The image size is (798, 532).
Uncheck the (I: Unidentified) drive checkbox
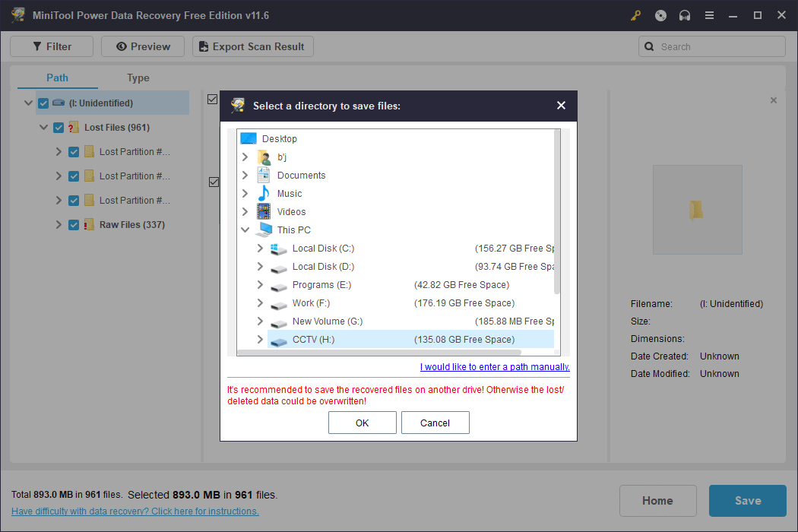tap(43, 103)
